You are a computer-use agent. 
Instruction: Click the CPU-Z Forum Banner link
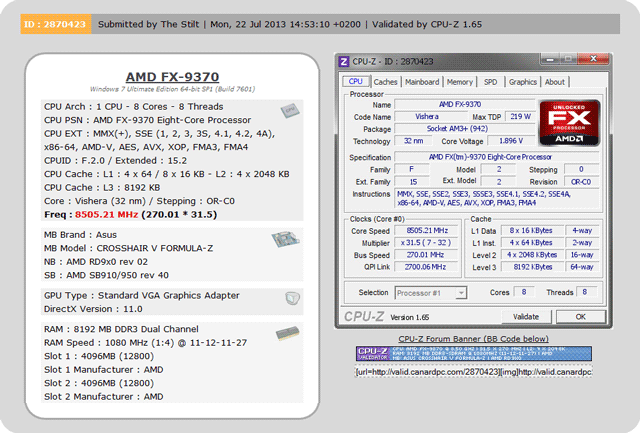(473, 339)
